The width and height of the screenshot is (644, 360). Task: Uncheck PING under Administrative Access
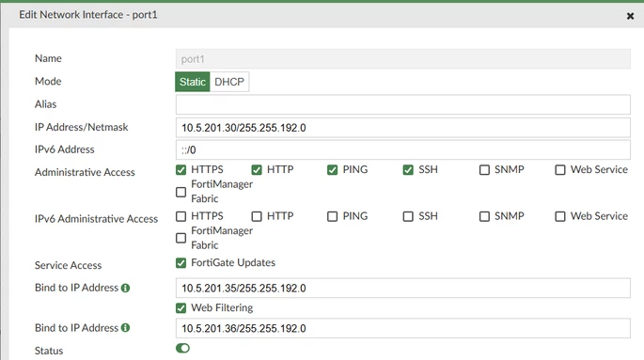coord(332,169)
